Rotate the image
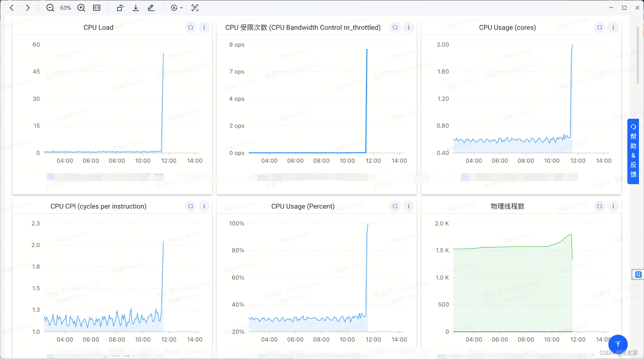This screenshot has width=644, height=359. [120, 8]
